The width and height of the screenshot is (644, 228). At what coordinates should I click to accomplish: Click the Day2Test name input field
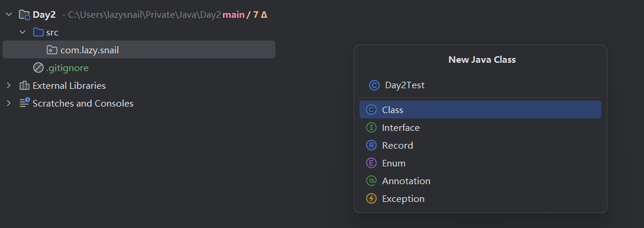480,85
